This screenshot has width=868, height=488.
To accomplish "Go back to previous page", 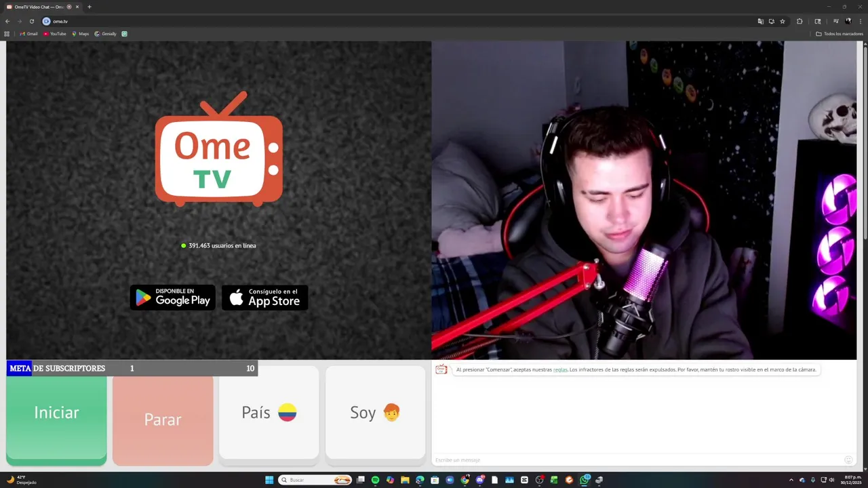I will coord(7,21).
